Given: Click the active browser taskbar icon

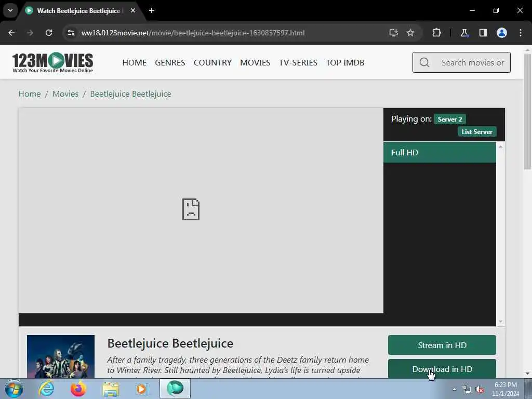Looking at the screenshot, I should click(175, 389).
